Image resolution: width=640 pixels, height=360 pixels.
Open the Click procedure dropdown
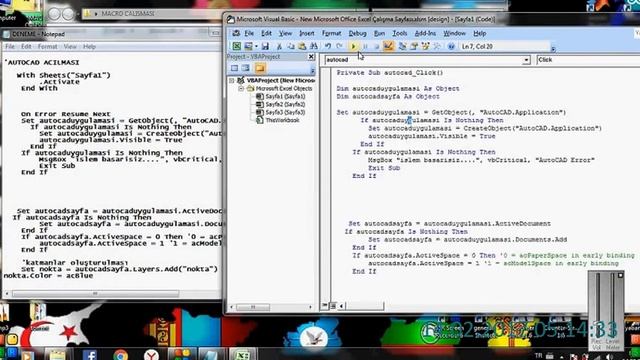[588, 60]
